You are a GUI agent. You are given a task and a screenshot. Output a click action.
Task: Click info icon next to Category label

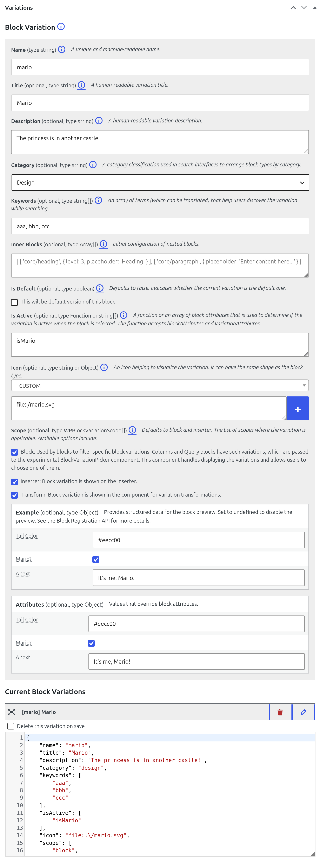93,165
